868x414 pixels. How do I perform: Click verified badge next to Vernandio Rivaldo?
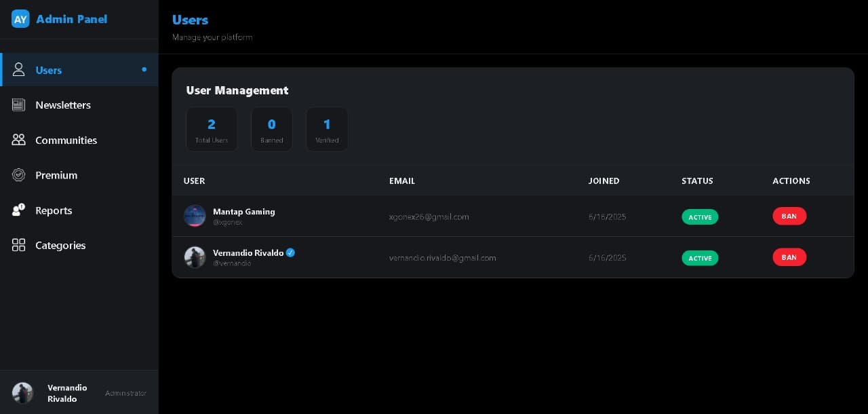point(290,252)
